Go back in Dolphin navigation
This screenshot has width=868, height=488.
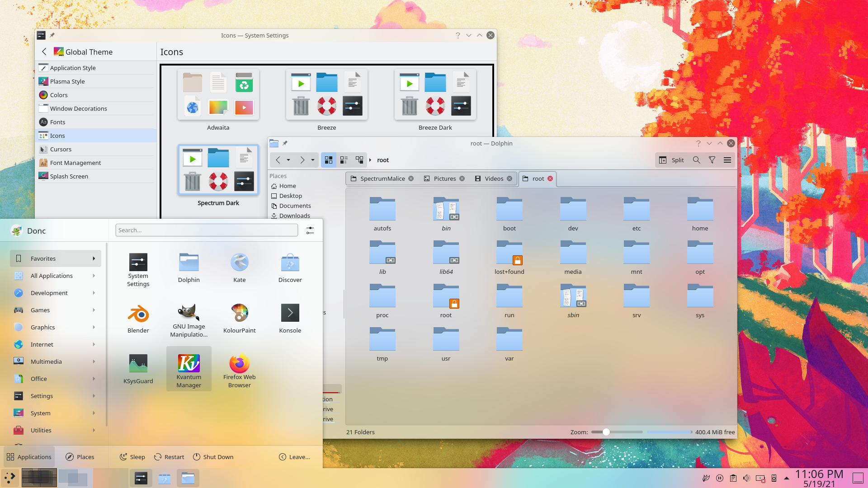tap(278, 160)
